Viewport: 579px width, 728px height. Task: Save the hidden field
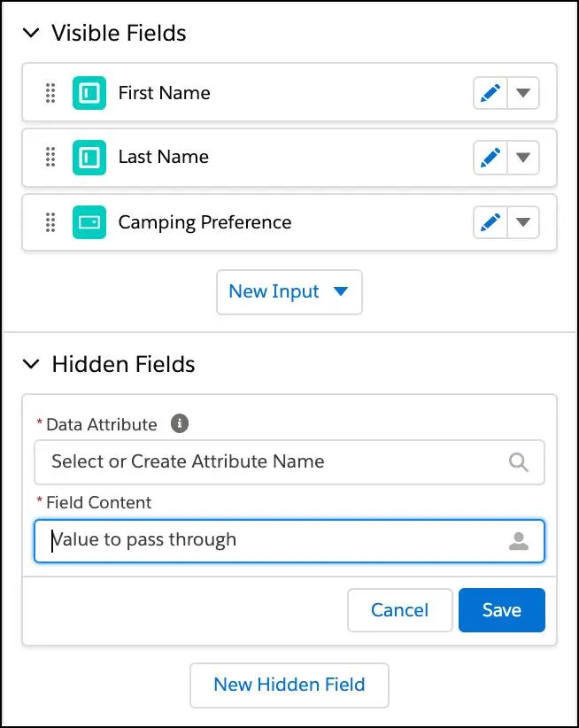501,610
